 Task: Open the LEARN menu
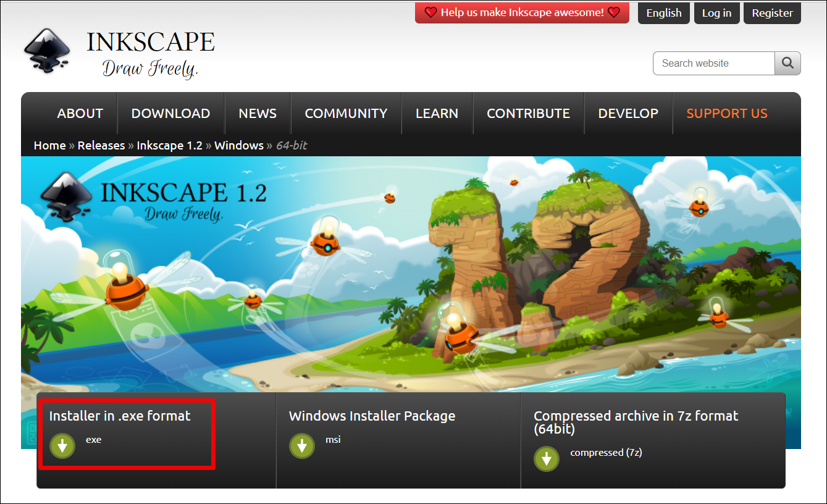437,114
